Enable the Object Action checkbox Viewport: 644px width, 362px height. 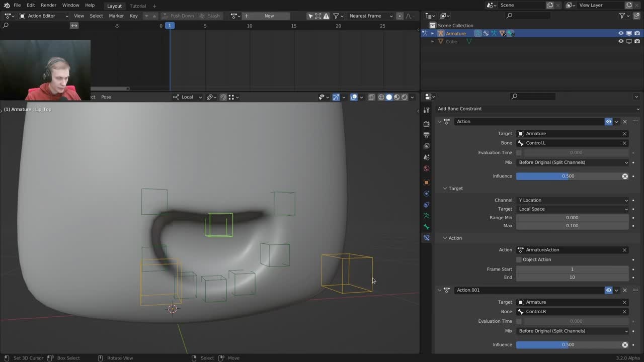(519, 259)
